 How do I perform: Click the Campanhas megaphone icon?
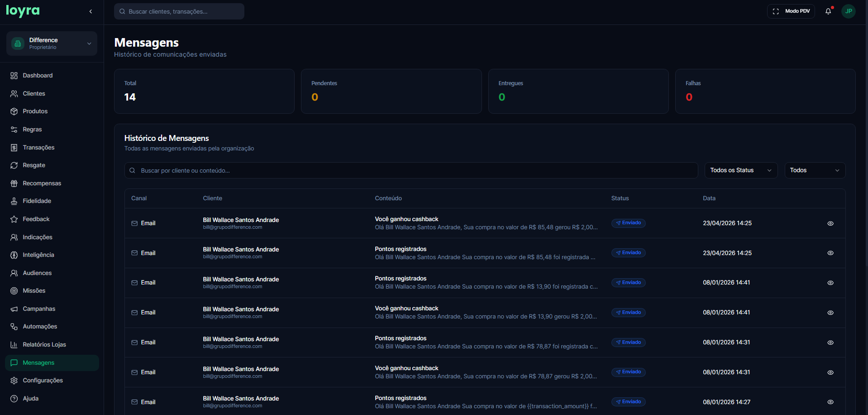pyautogui.click(x=14, y=309)
